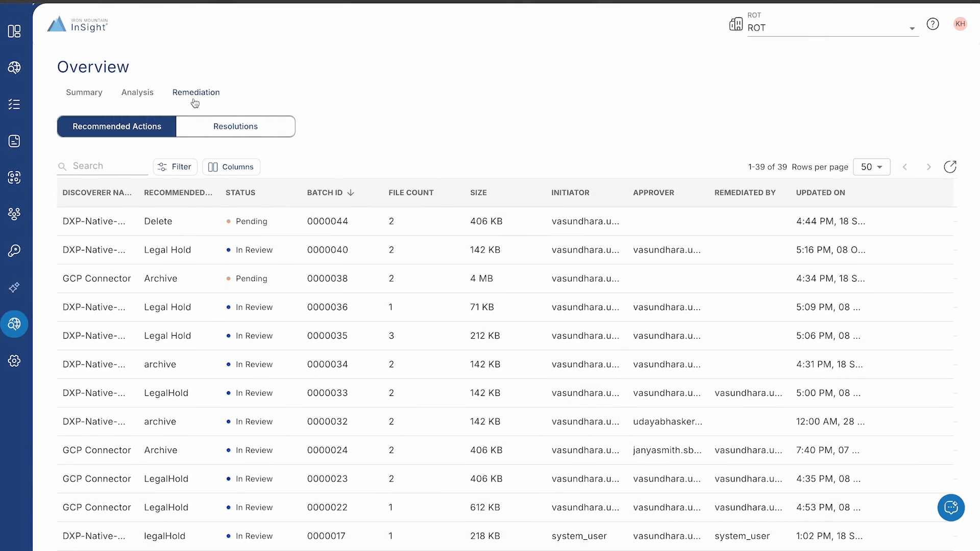Open the help question mark icon
The height and width of the screenshot is (551, 980).
tap(933, 24)
